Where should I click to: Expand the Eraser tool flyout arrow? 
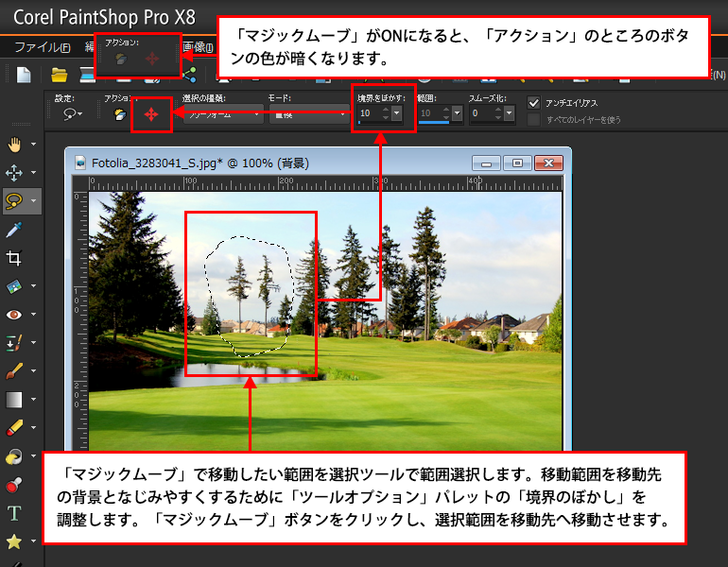pyautogui.click(x=33, y=428)
